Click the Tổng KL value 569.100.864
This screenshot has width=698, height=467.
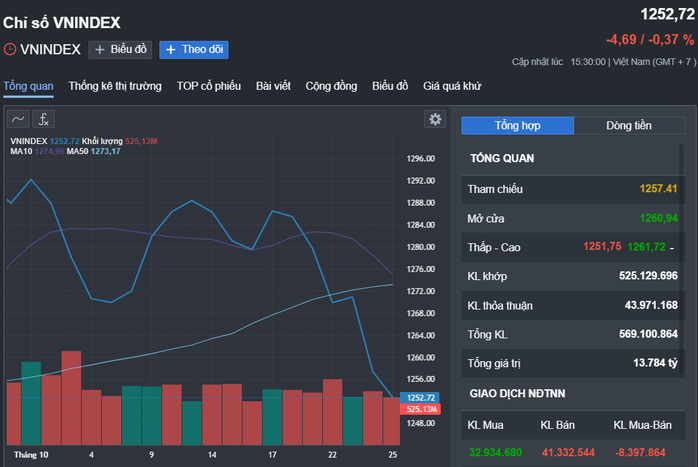tap(648, 334)
